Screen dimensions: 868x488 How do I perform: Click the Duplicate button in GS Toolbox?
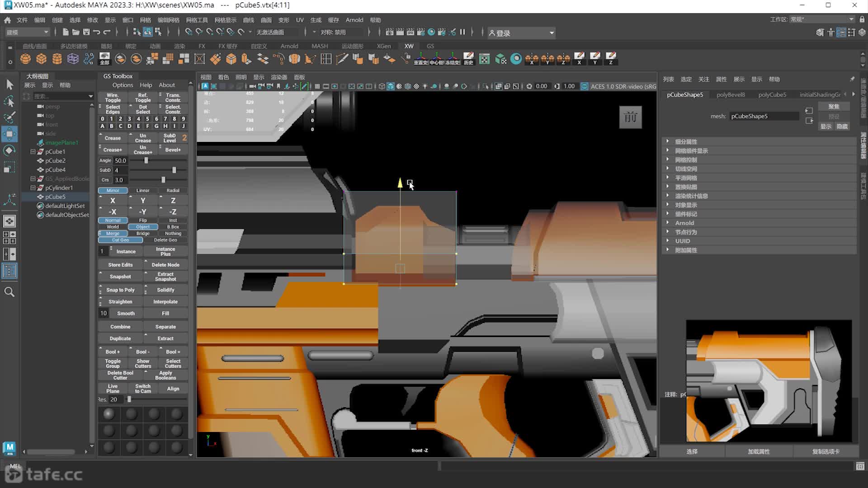click(x=120, y=338)
